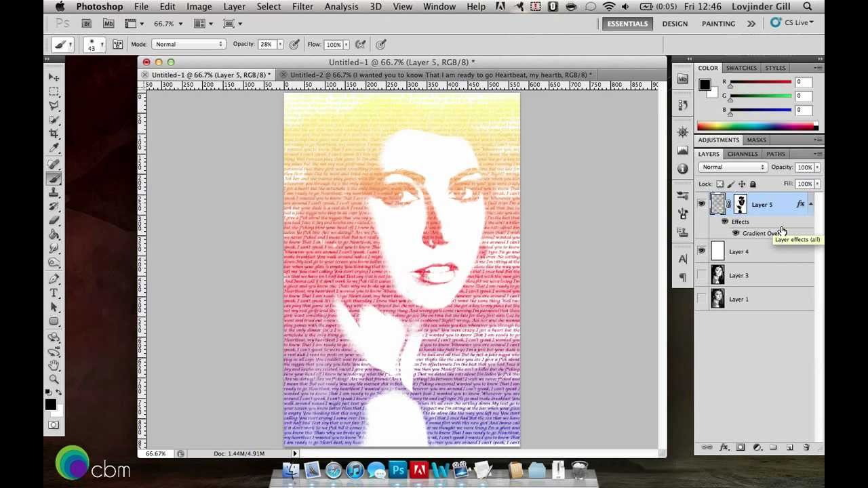868x488 pixels.
Task: Switch to the Design workspace
Action: point(675,24)
